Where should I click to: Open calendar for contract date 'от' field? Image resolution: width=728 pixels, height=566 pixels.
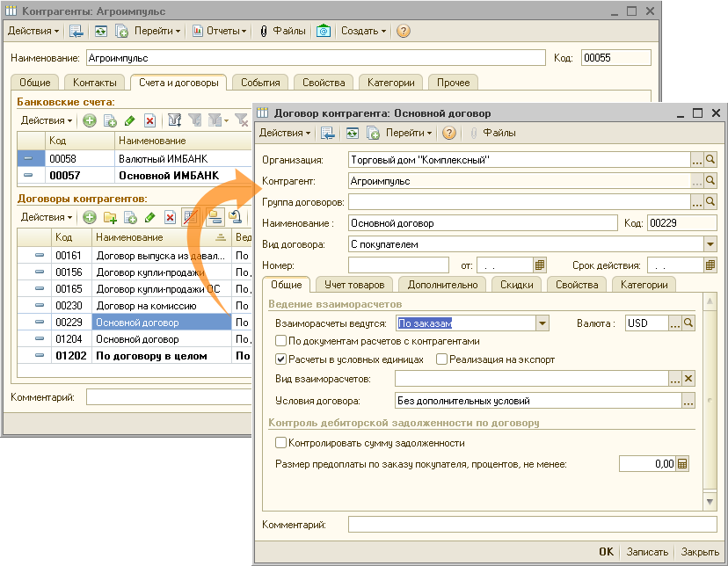539,265
